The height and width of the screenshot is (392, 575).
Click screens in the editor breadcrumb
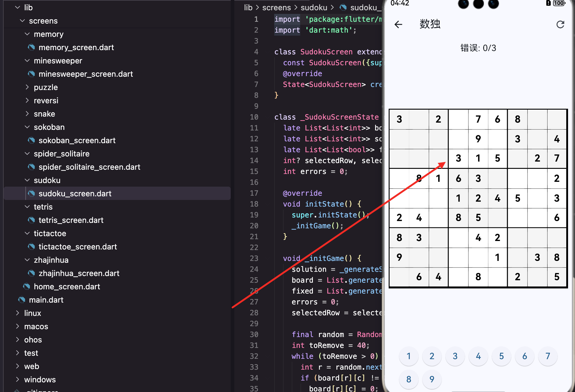point(277,8)
